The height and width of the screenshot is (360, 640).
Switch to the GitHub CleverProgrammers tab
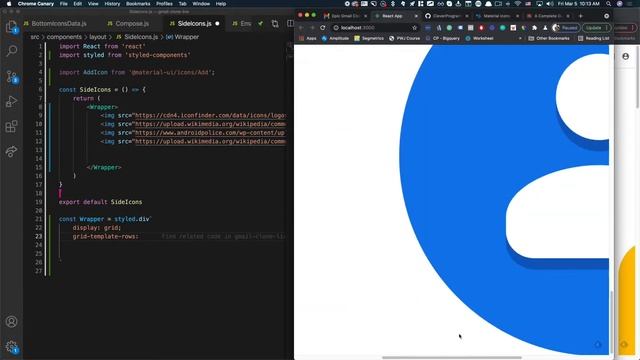tap(447, 16)
